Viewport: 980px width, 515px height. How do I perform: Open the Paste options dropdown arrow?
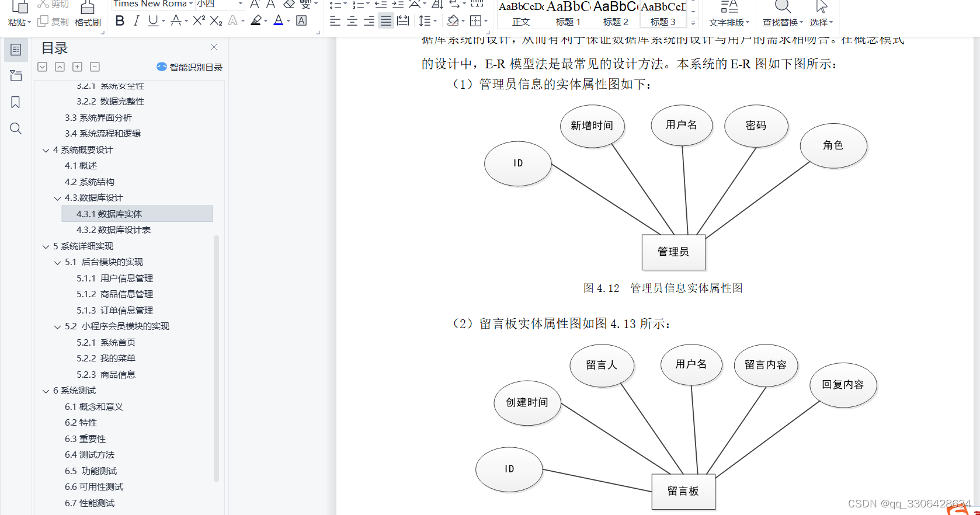29,22
